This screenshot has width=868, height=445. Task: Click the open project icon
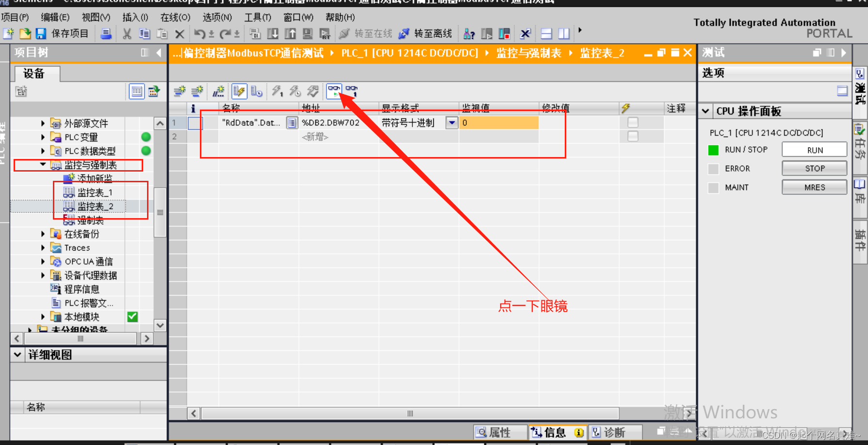[25, 33]
